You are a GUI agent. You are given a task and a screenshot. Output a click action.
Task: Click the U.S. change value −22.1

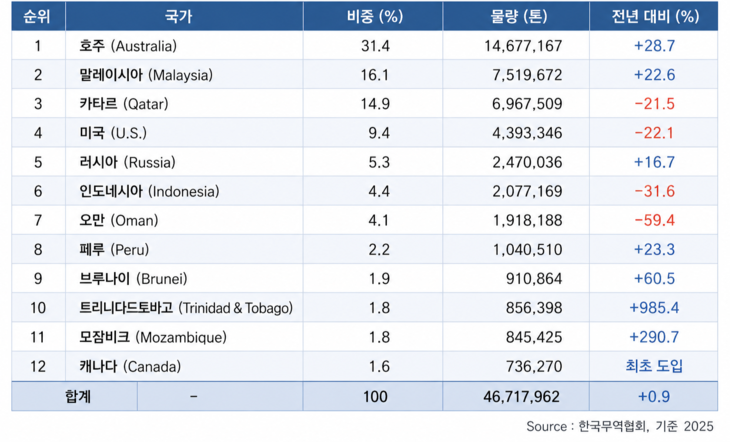click(x=656, y=133)
